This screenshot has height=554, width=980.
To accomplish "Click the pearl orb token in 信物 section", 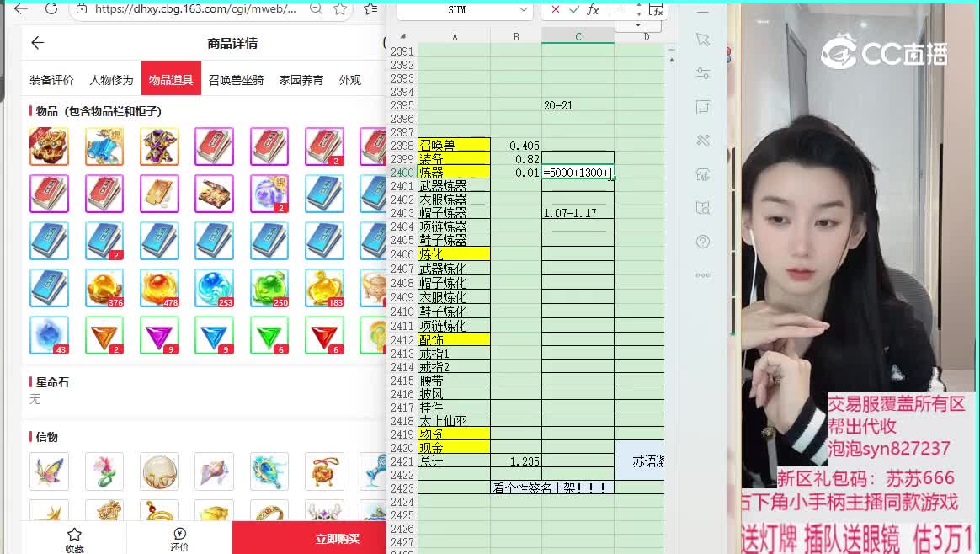I will 159,471.
